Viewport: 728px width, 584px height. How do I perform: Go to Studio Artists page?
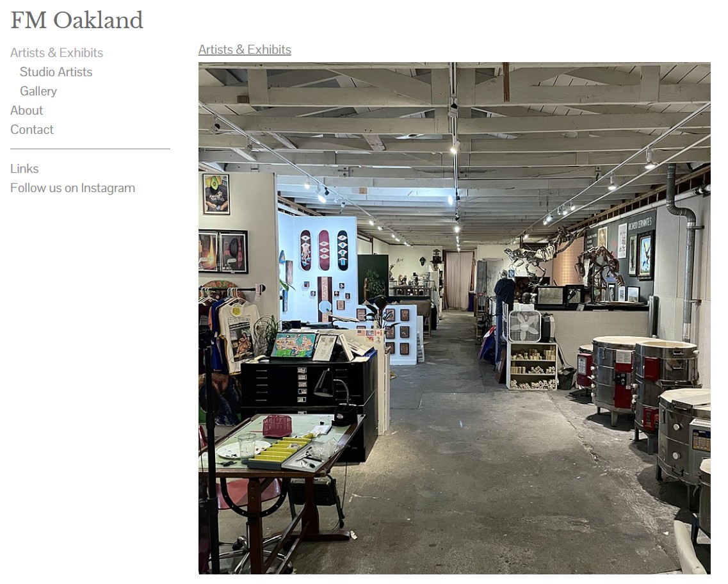[56, 72]
